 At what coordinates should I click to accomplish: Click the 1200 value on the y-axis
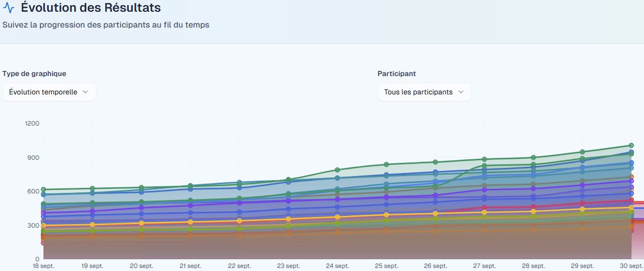coord(33,124)
